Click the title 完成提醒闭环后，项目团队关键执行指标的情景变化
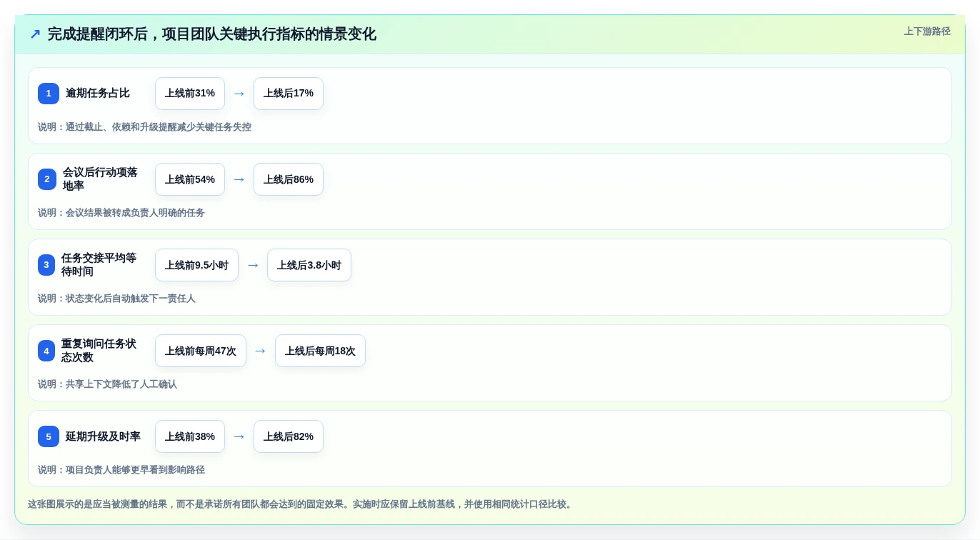This screenshot has width=980, height=540. tap(211, 34)
